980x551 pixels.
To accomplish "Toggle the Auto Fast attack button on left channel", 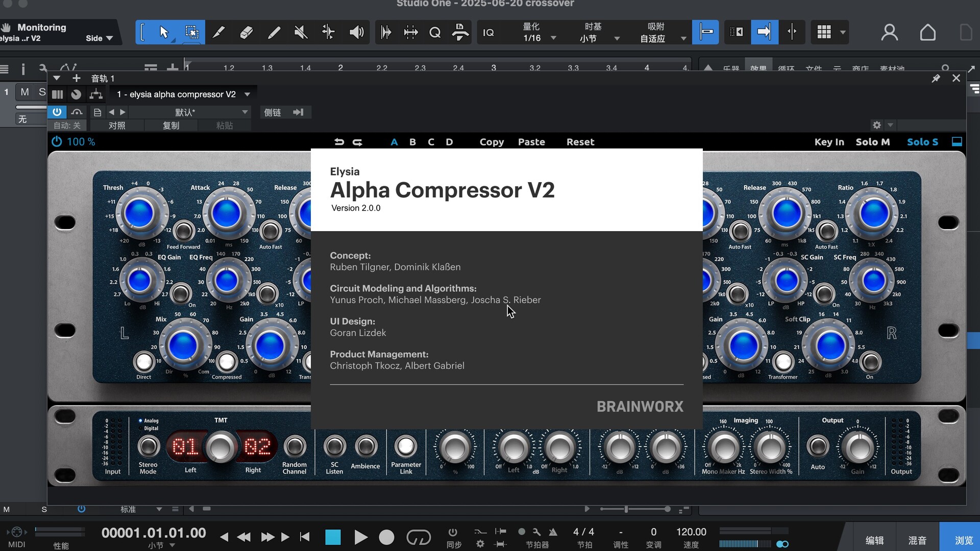I will pos(270,232).
